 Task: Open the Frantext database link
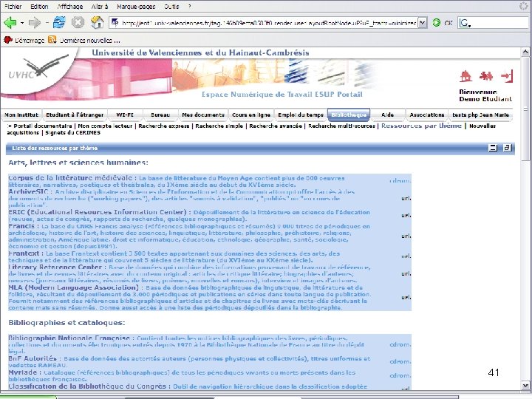[x=24, y=253]
